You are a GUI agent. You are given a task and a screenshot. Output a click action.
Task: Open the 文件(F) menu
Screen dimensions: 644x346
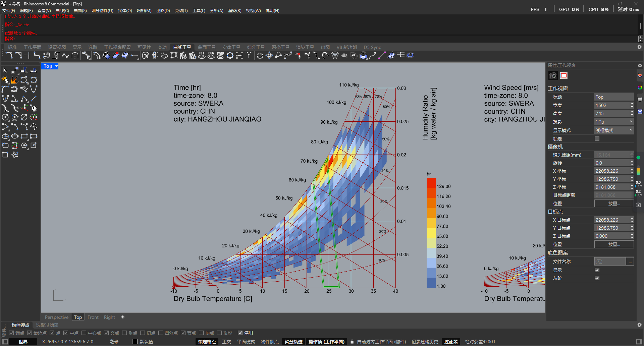9,11
